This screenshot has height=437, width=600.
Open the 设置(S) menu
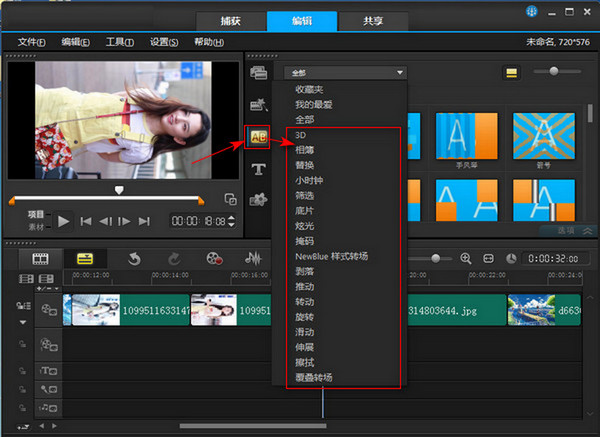coord(164,42)
